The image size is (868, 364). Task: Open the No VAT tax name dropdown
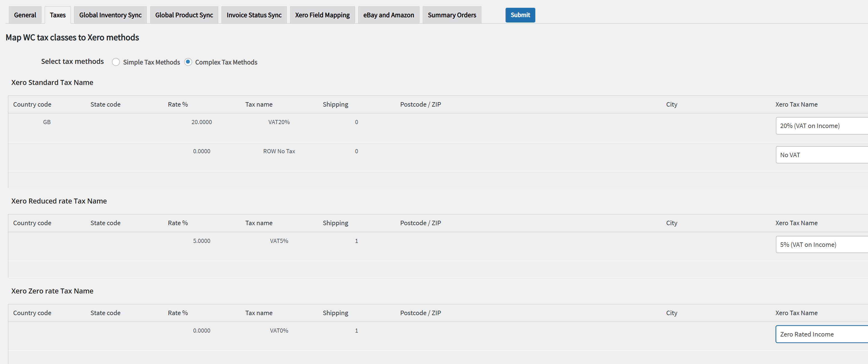coord(822,155)
